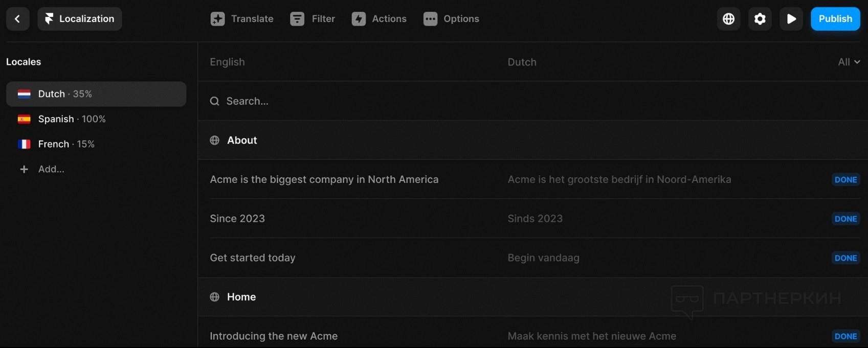
Task: Toggle DONE status for Get started today
Action: 845,258
